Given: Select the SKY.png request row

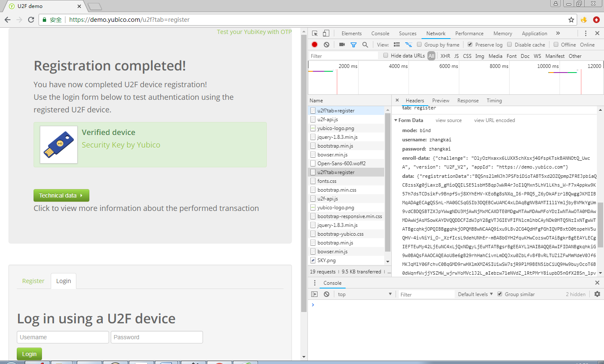Looking at the screenshot, I should click(x=346, y=260).
